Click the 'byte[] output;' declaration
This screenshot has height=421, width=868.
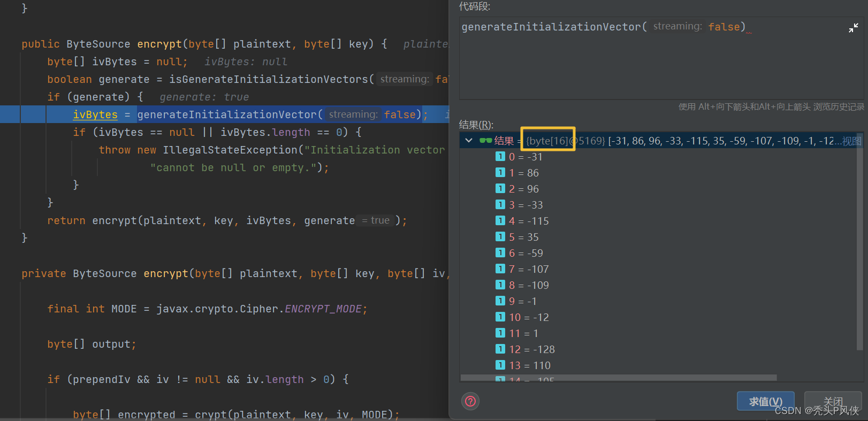(x=92, y=344)
